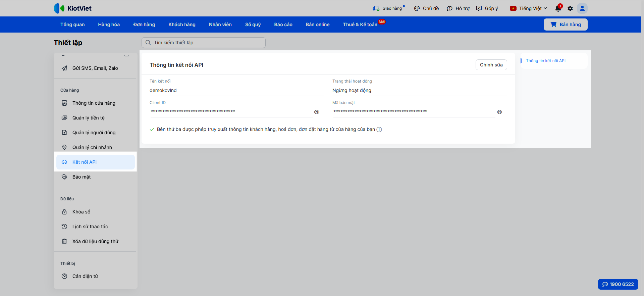Focus the Tìm kiếm thiết lập search field
Viewport: 644px width, 296px height.
204,43
